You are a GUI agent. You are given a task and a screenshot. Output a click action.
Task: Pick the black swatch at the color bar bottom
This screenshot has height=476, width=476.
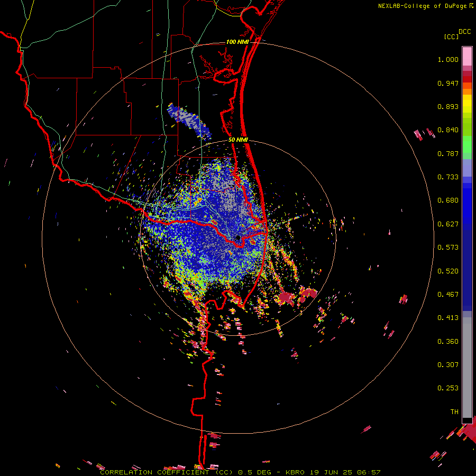467,420
